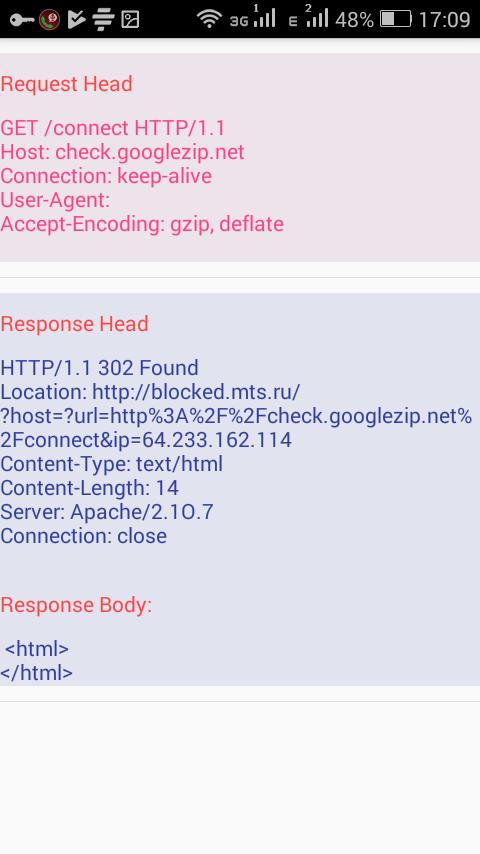Tap the Host: check.googlezip.net line
Viewport: 480px width, 854px height.
pos(123,152)
